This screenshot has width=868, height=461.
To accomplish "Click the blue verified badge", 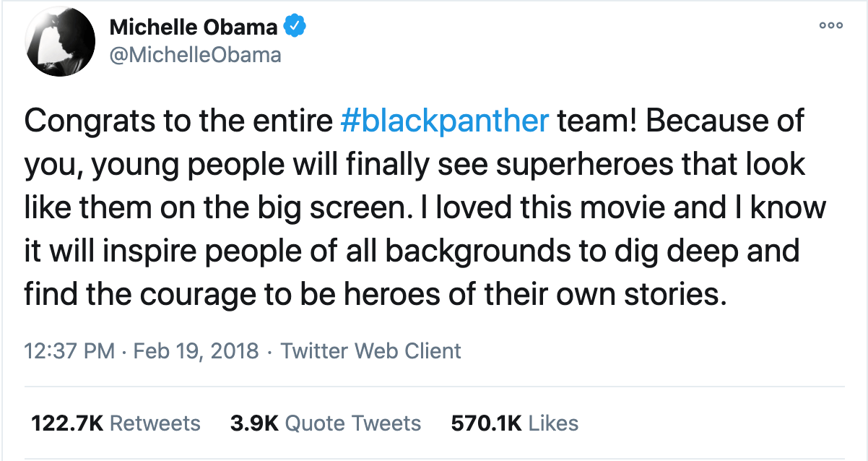I will 295,28.
